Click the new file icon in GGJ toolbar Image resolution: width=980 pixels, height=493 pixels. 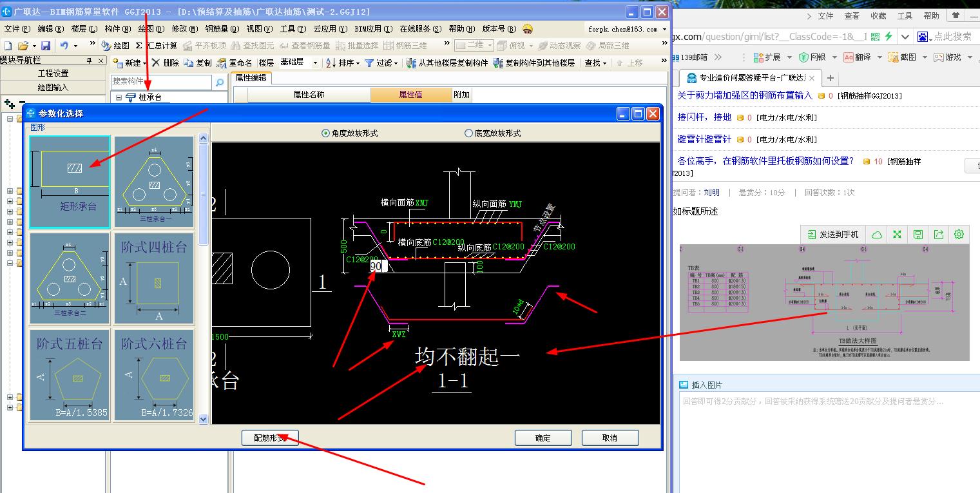(8, 46)
